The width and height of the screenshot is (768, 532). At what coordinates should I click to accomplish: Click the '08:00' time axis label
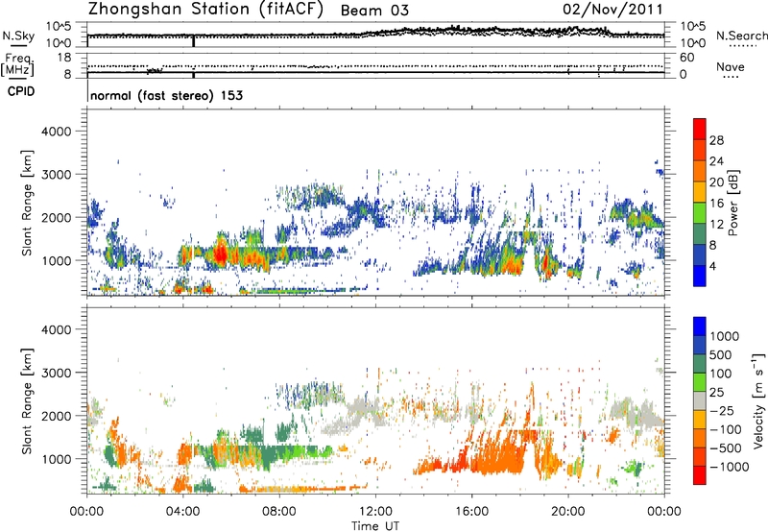[x=278, y=512]
